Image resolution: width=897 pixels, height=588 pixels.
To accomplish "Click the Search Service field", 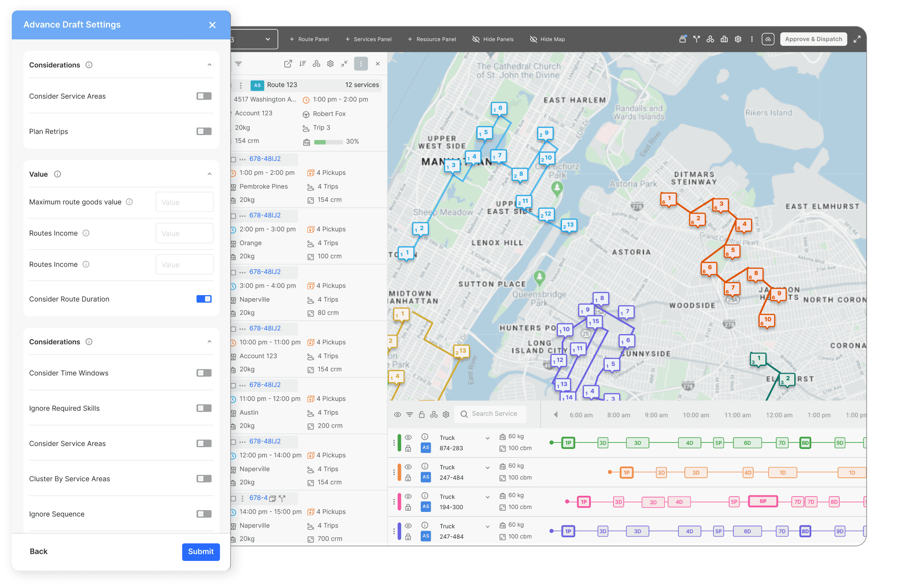I will pyautogui.click(x=490, y=414).
